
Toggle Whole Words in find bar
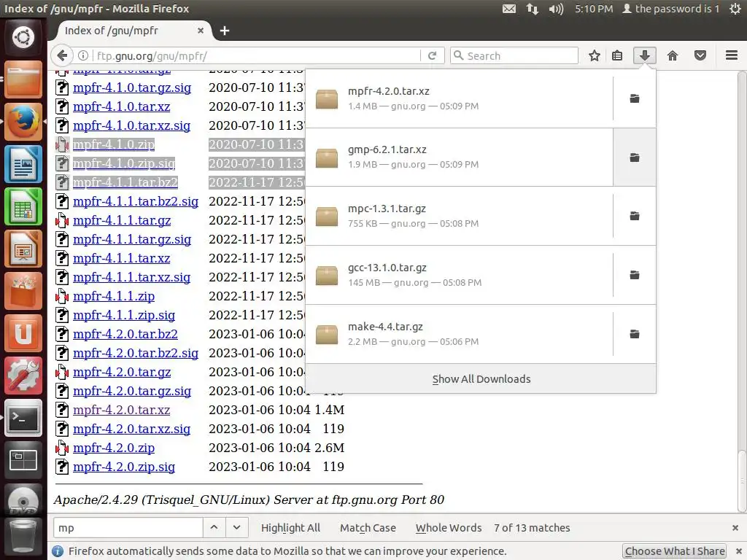click(x=449, y=528)
